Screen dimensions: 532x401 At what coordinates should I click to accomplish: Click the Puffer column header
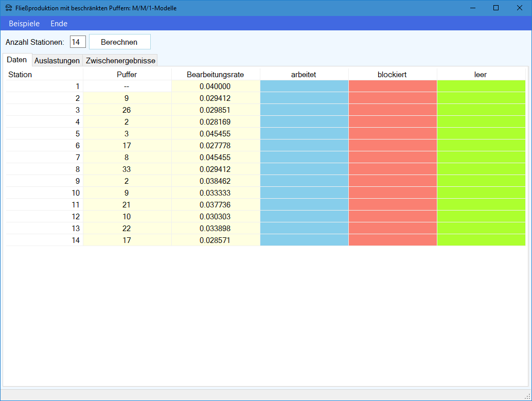[127, 75]
